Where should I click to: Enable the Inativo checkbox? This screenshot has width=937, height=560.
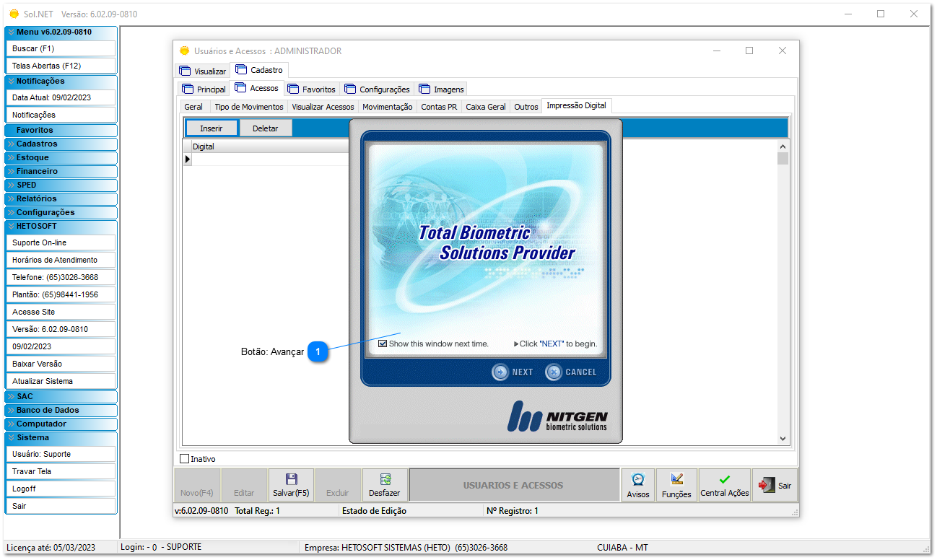[x=184, y=459]
